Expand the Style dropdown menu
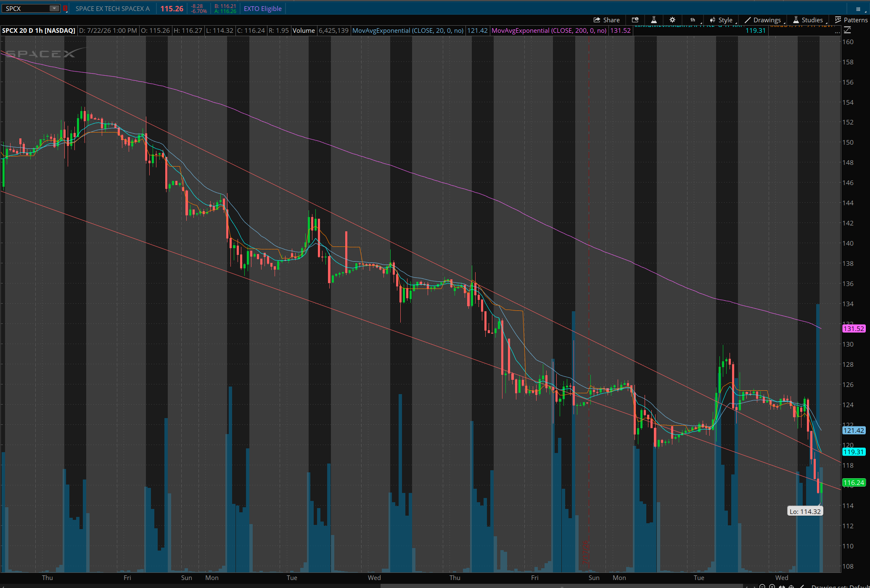The image size is (870, 588). click(x=722, y=20)
